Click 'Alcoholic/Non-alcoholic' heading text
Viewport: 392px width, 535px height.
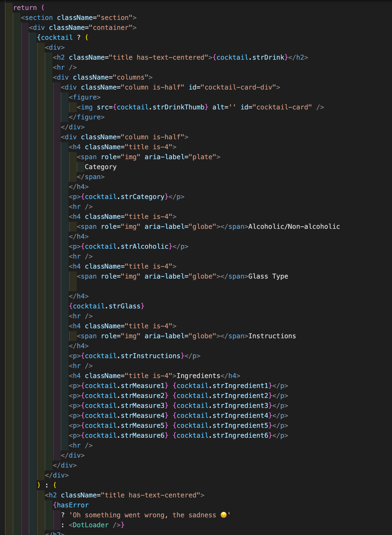[x=294, y=227]
